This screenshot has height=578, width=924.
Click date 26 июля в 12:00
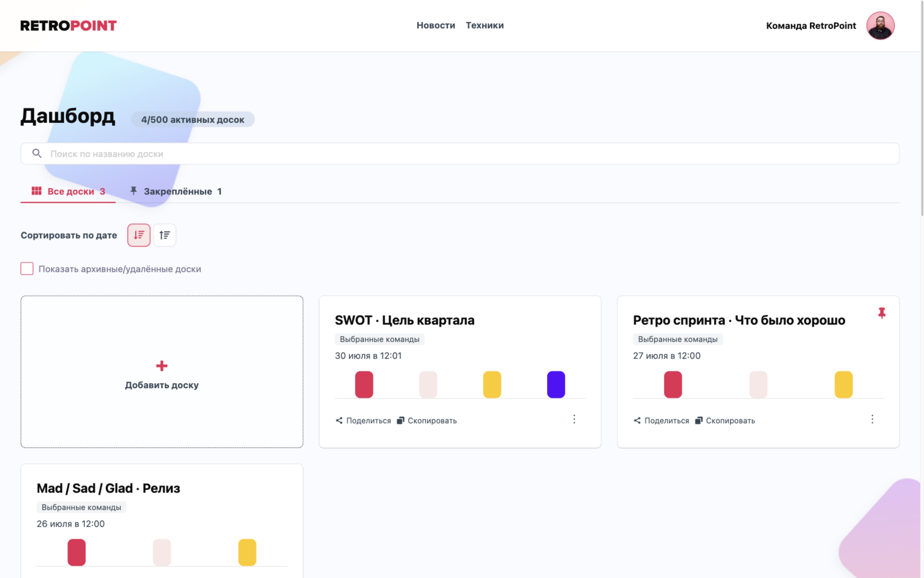point(71,524)
